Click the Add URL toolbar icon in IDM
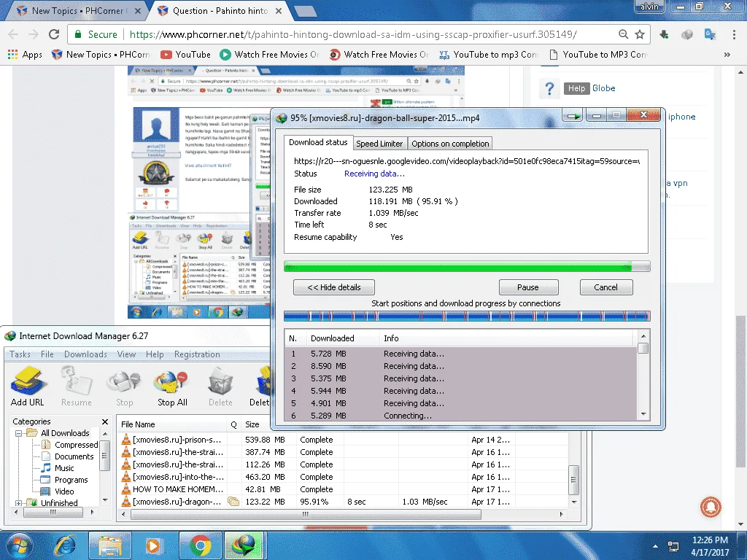The width and height of the screenshot is (747, 560). click(27, 386)
